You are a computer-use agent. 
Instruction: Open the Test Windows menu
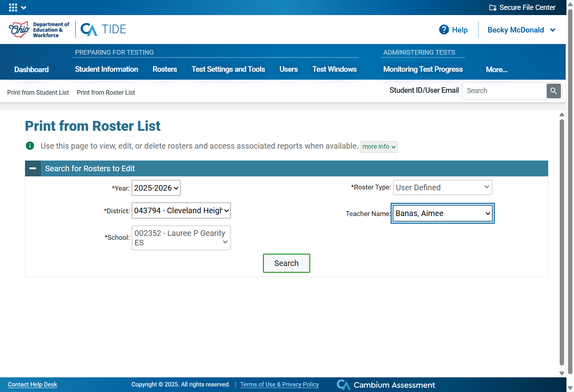tap(334, 69)
